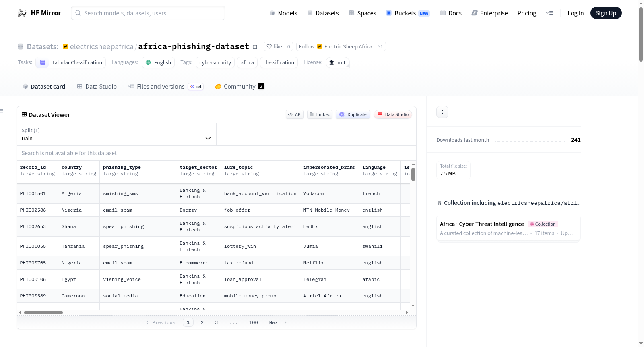Screen dimensions: 644x347
Task: Select the MTN Mobile Money cell
Action: (x=330, y=210)
